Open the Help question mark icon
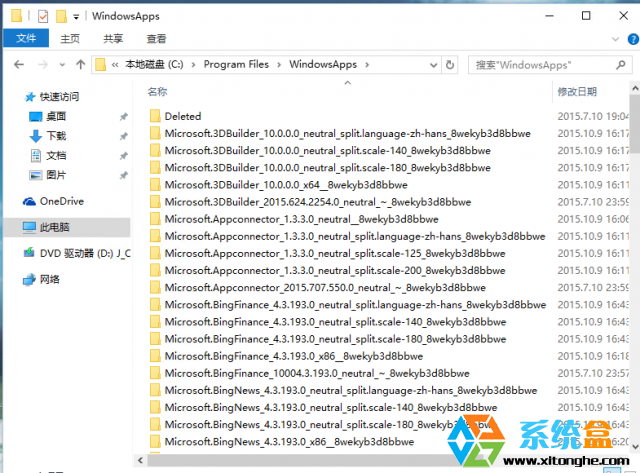The width and height of the screenshot is (640, 473). tap(633, 39)
